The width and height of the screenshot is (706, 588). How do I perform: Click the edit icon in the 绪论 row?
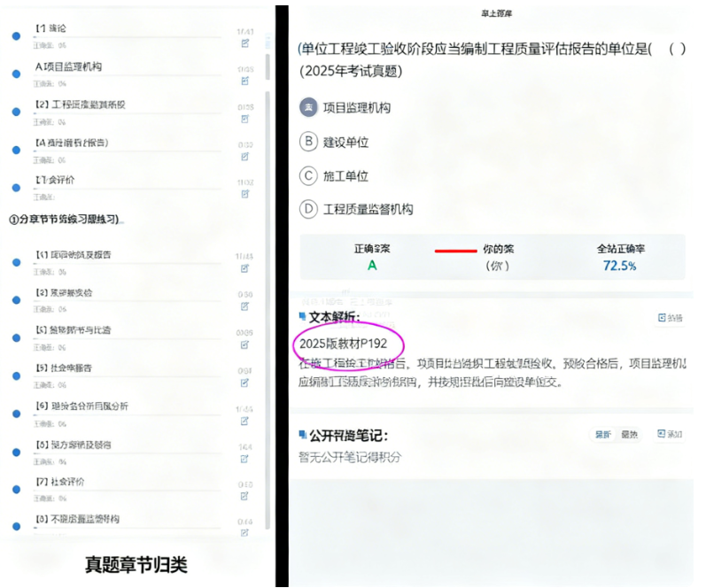coord(245,43)
